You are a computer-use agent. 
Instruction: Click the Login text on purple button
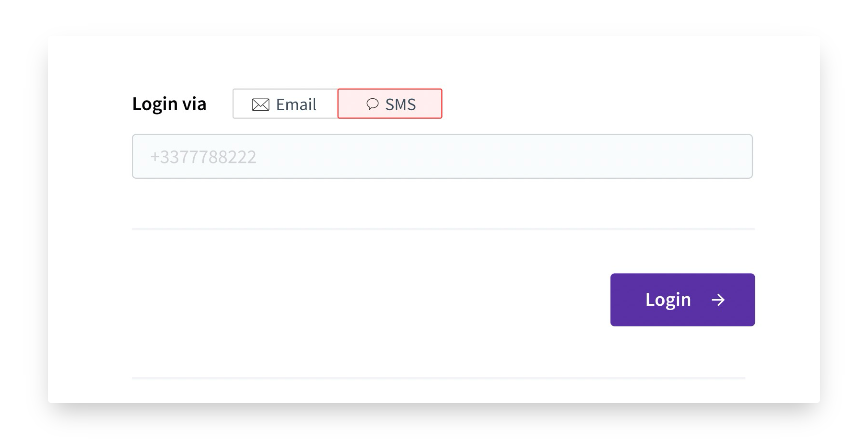tap(668, 300)
